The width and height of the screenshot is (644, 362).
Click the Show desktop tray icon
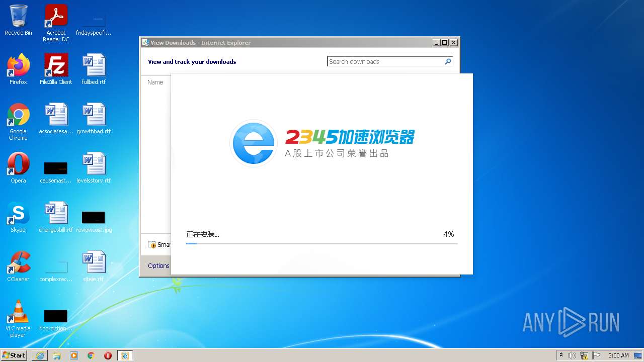click(x=638, y=355)
